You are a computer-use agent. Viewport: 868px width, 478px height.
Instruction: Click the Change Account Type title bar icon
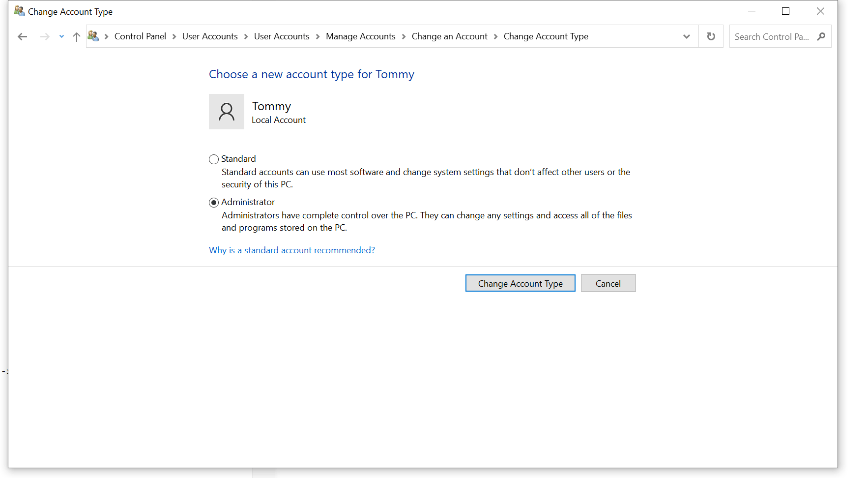pyautogui.click(x=19, y=11)
